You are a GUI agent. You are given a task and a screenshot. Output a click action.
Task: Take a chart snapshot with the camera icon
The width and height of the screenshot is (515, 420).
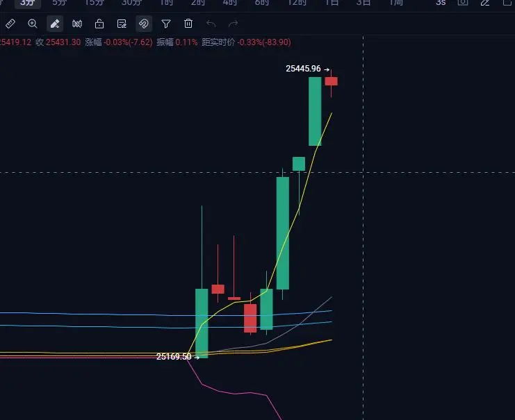point(463,3)
